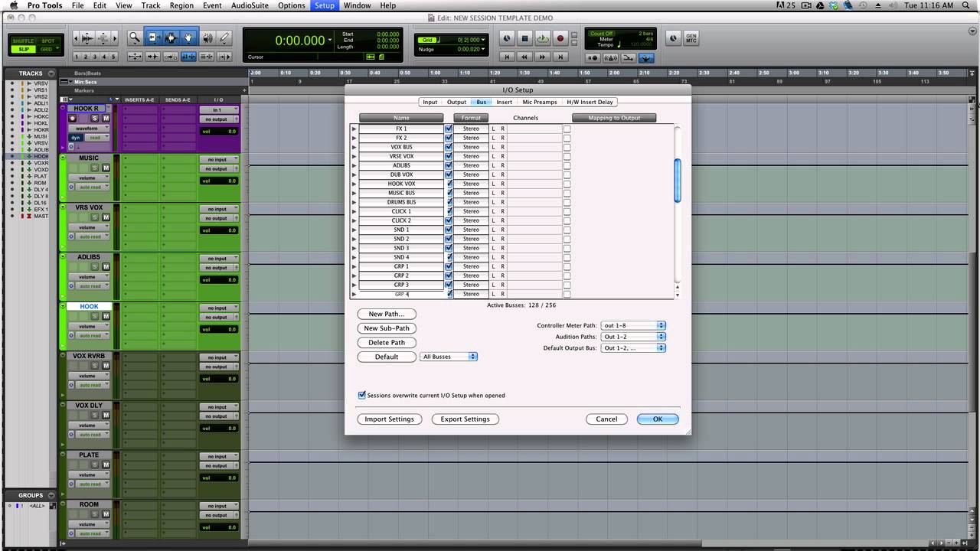This screenshot has height=551, width=980.
Task: Toggle the active checkbox for VOX BUS
Action: (x=449, y=147)
